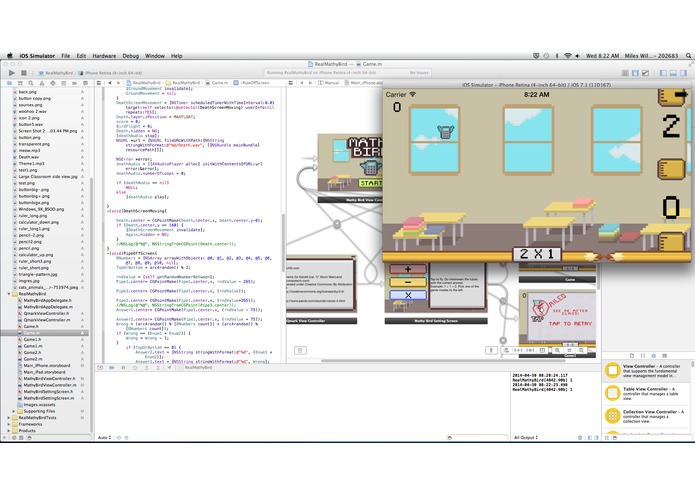Open the Symbol navigator tab icon
This screenshot has width=695, height=494.
coord(20,83)
